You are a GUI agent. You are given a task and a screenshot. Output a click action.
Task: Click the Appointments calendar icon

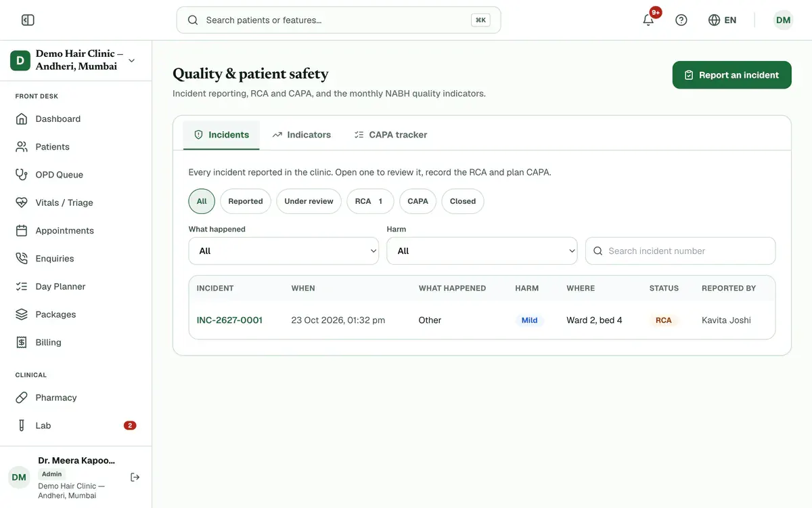pyautogui.click(x=22, y=230)
